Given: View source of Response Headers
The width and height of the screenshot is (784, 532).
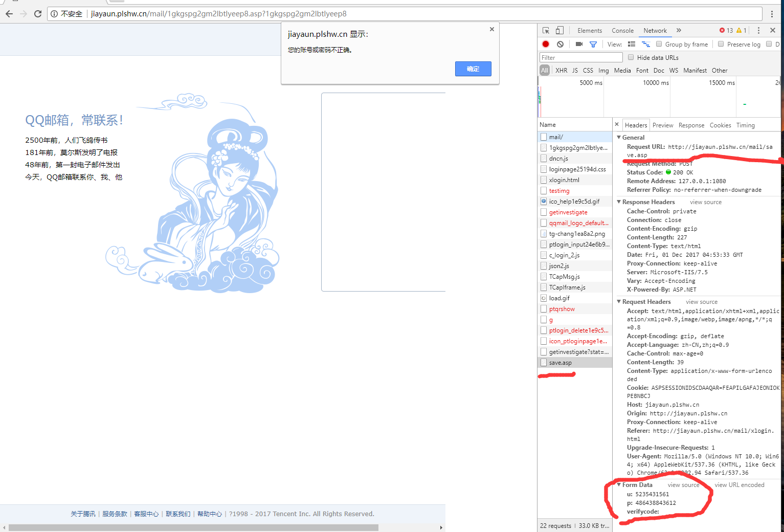Looking at the screenshot, I should (706, 202).
